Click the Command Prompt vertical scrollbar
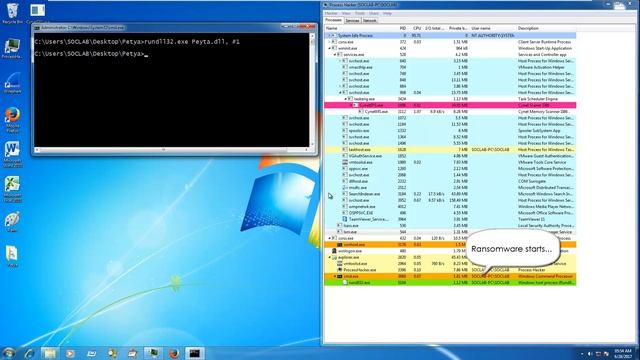640x360 pixels. pyautogui.click(x=312, y=90)
